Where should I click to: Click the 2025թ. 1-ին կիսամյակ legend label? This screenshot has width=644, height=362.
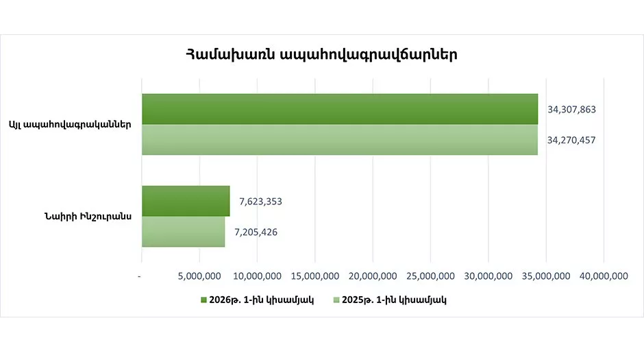394,300
